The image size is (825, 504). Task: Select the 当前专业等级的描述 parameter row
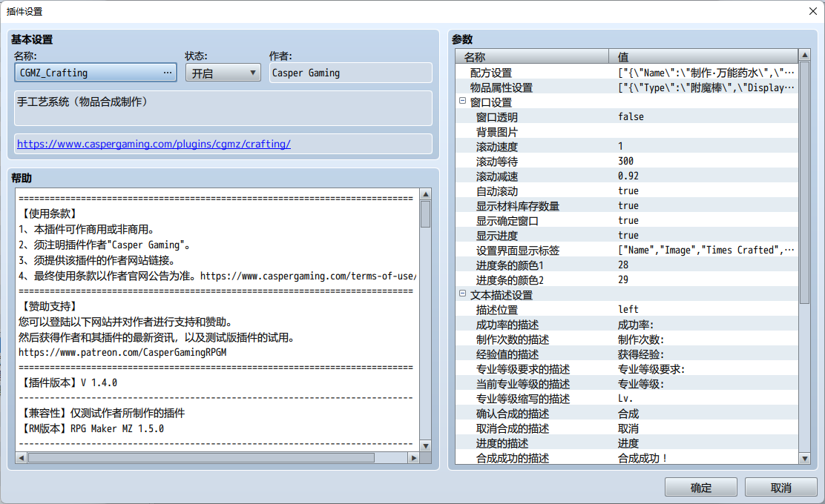(627, 384)
